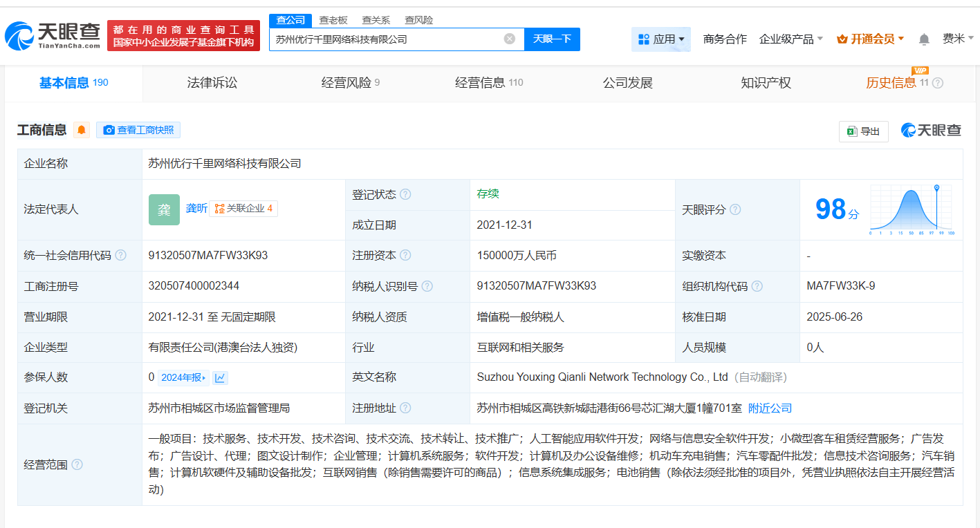Click the 天眼查 logo in header

pos(53,36)
